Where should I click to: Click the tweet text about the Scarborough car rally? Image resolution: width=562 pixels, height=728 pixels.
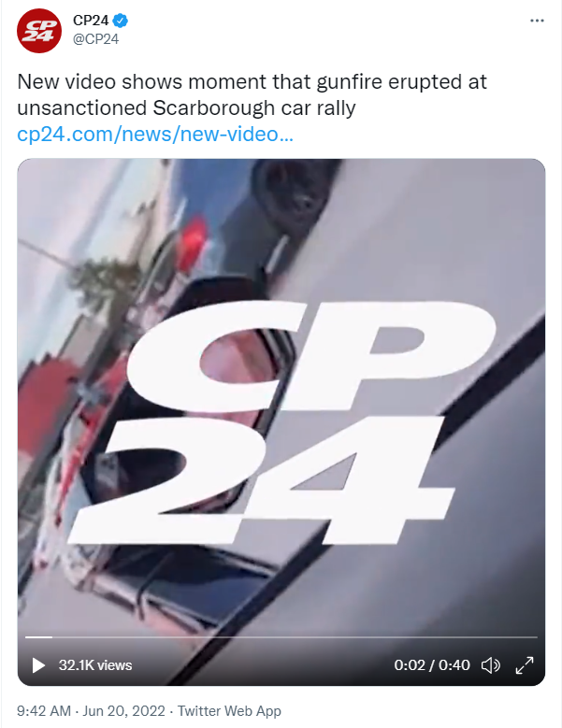click(252, 94)
